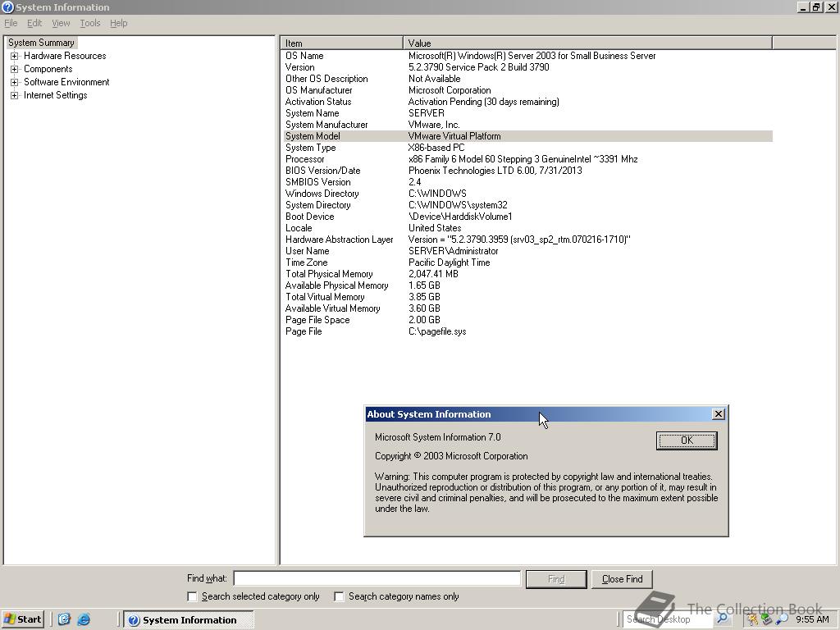Click System Information taskbar button

pyautogui.click(x=188, y=620)
